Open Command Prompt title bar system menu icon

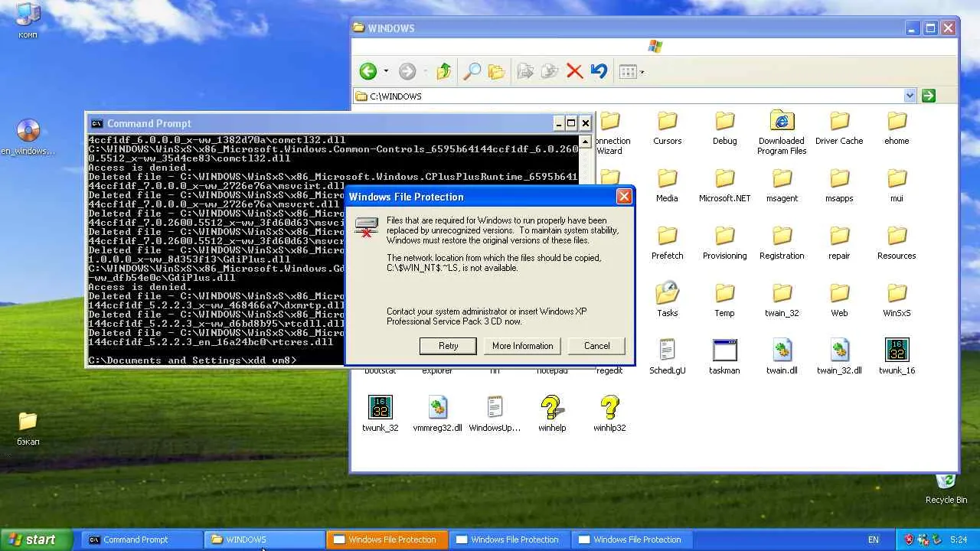pyautogui.click(x=96, y=123)
